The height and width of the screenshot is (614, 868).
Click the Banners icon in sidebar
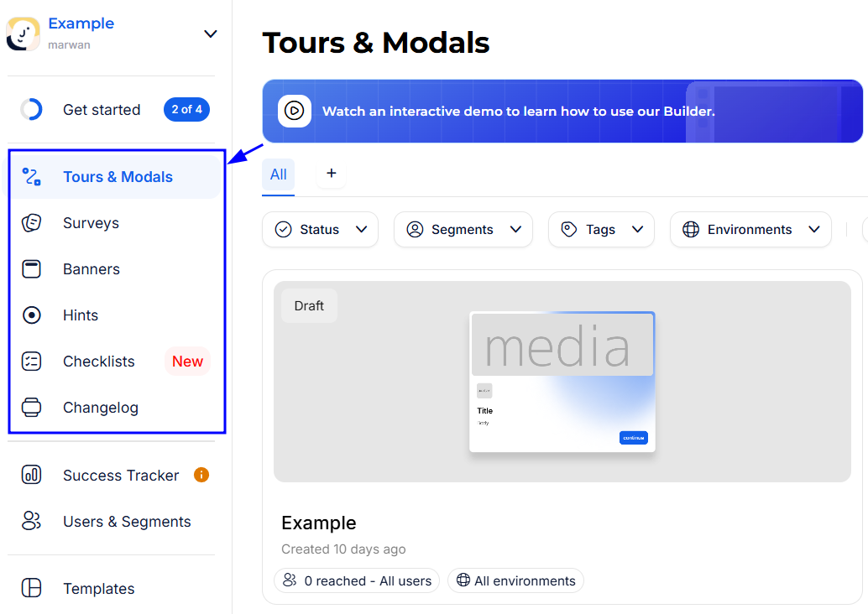pyautogui.click(x=31, y=269)
